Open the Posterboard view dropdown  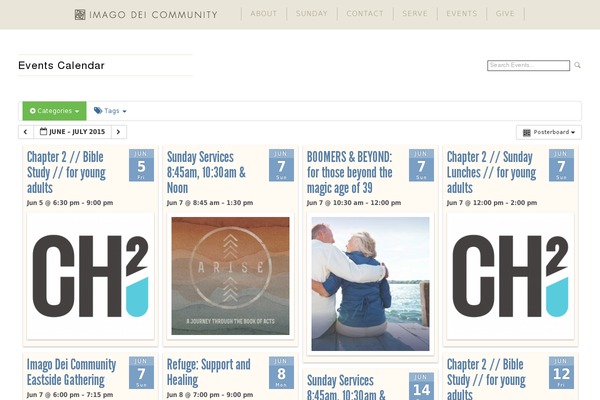point(549,132)
